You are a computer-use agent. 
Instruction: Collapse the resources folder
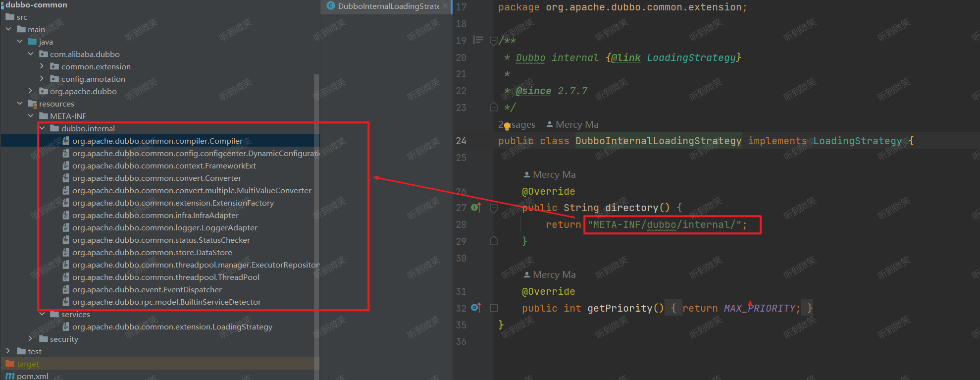tap(20, 104)
